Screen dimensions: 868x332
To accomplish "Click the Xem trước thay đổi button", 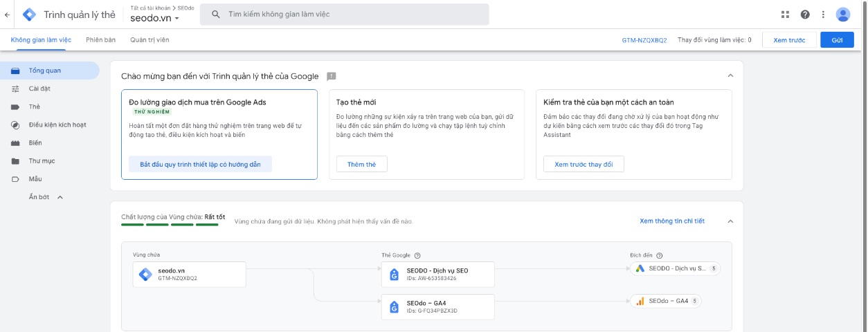I will point(584,164).
